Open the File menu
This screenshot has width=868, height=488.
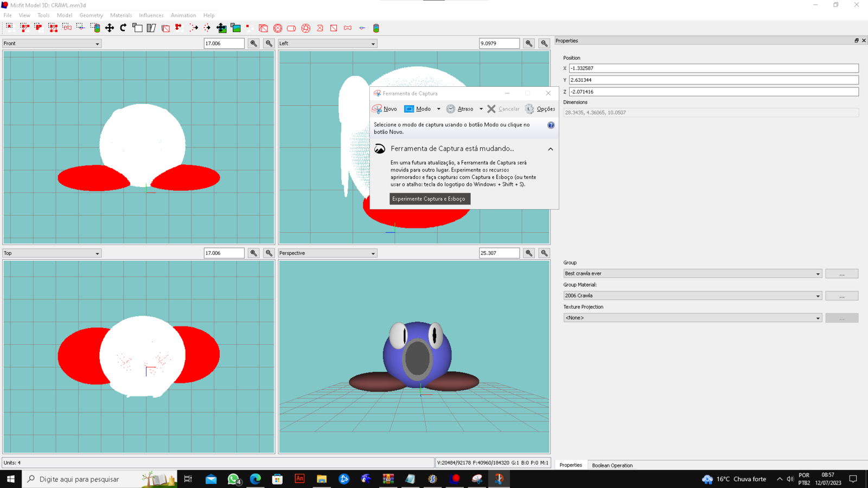click(x=8, y=15)
